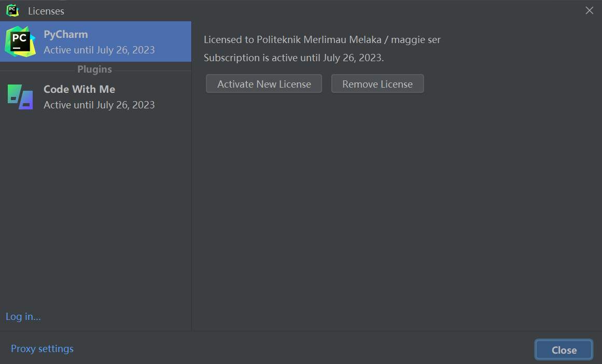The height and width of the screenshot is (364, 602).
Task: Click the blue Close button
Action: pos(564,350)
